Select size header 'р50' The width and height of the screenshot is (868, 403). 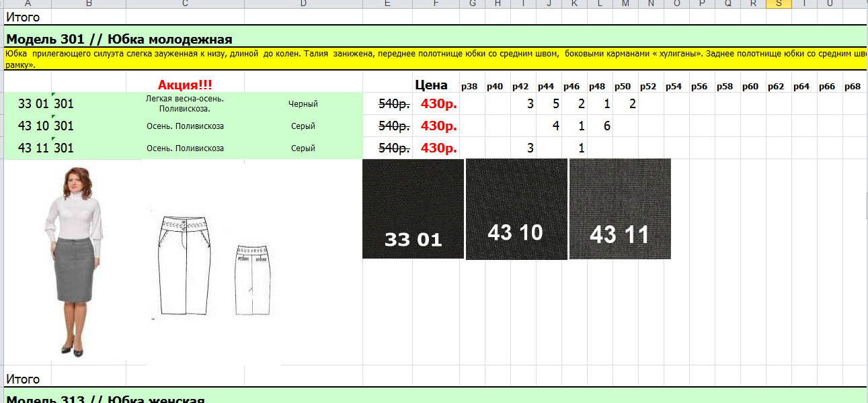622,87
